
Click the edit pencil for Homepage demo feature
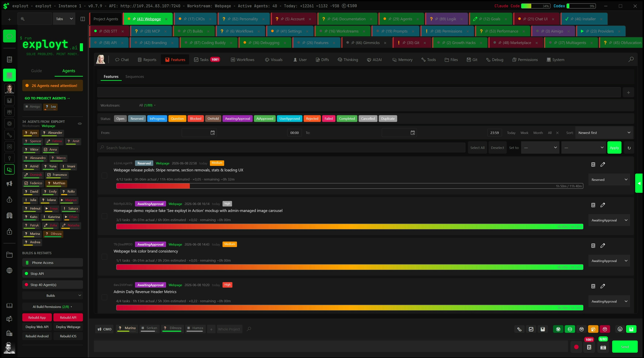pos(603,205)
